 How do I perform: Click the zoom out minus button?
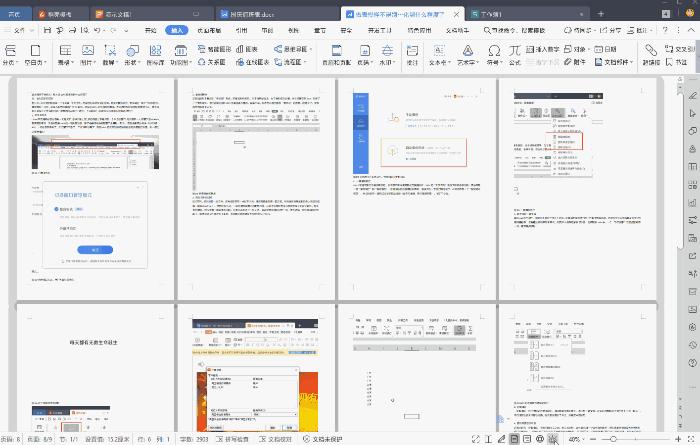point(593,439)
